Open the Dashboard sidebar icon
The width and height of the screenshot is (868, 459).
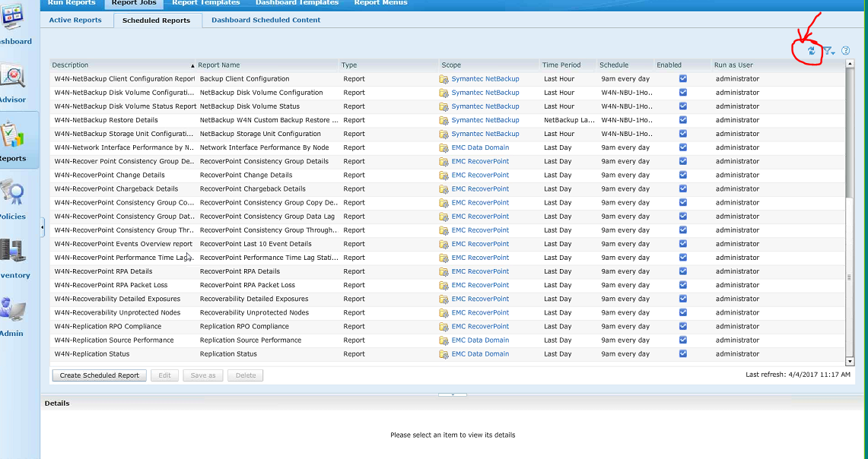click(x=14, y=26)
